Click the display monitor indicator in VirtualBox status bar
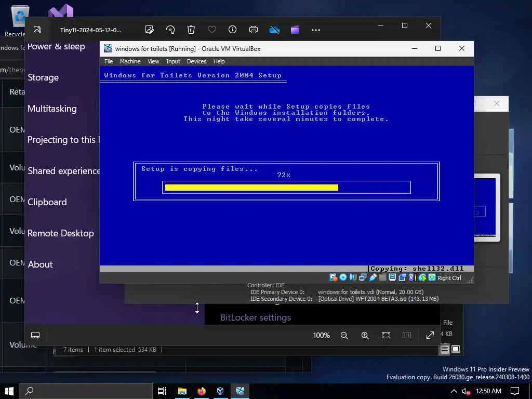 393,277
